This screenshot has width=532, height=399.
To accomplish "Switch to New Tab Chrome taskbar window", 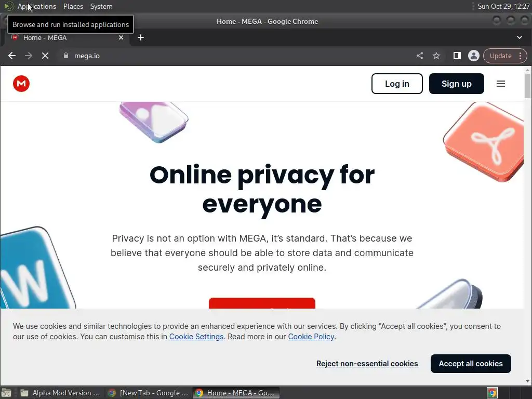I will point(148,393).
